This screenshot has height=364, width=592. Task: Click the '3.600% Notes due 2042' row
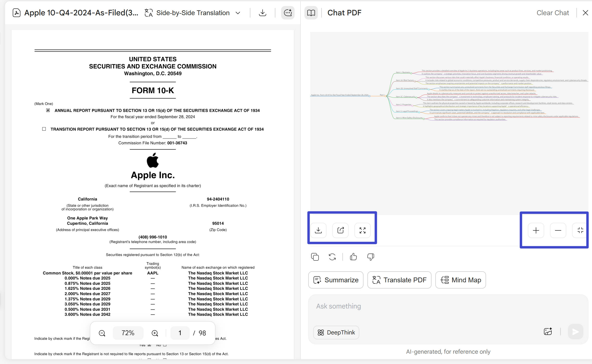[87, 315]
